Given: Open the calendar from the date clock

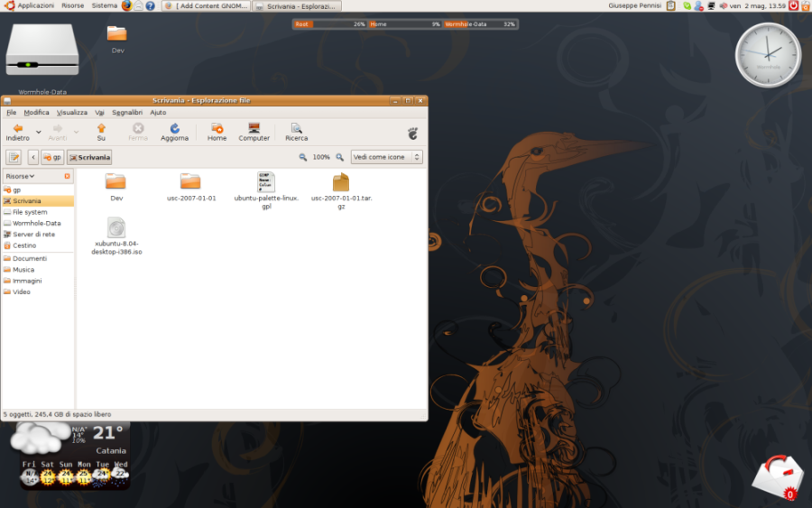Looking at the screenshot, I should pyautogui.click(x=757, y=5).
